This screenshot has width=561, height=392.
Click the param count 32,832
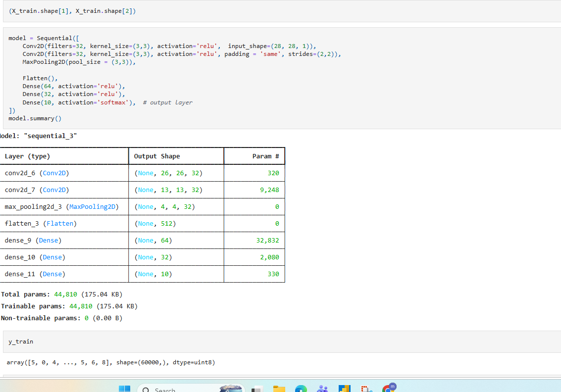(x=267, y=241)
